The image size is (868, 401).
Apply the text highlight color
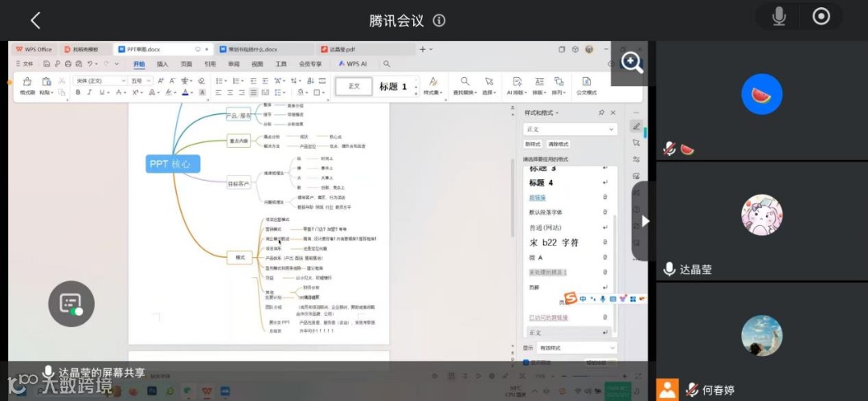[169, 92]
